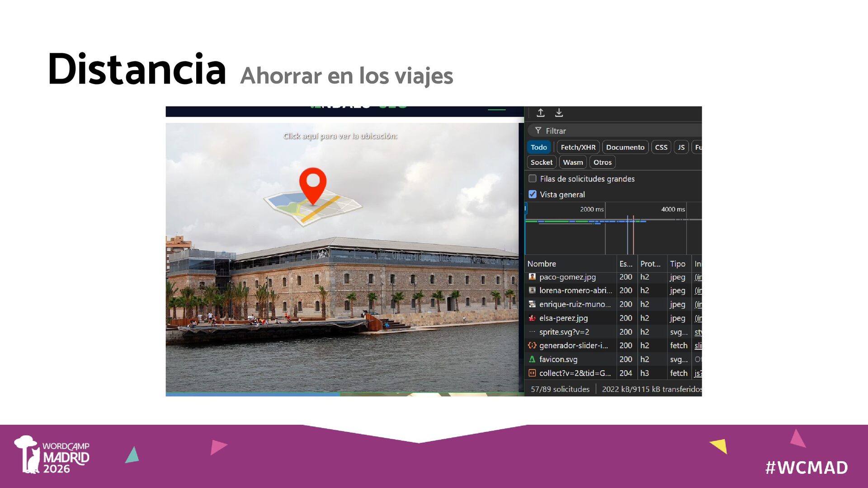This screenshot has width=868, height=488.
Task: Click the funnel filter icon
Action: [x=538, y=131]
